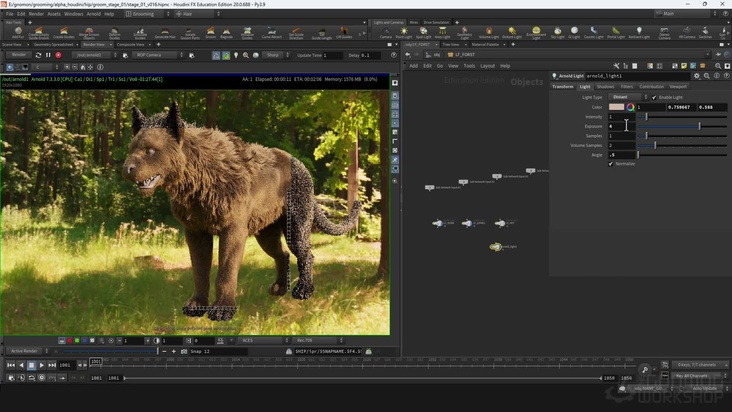Open the Active Render dropdown
Viewport: 732px width, 412px height.
(27, 351)
